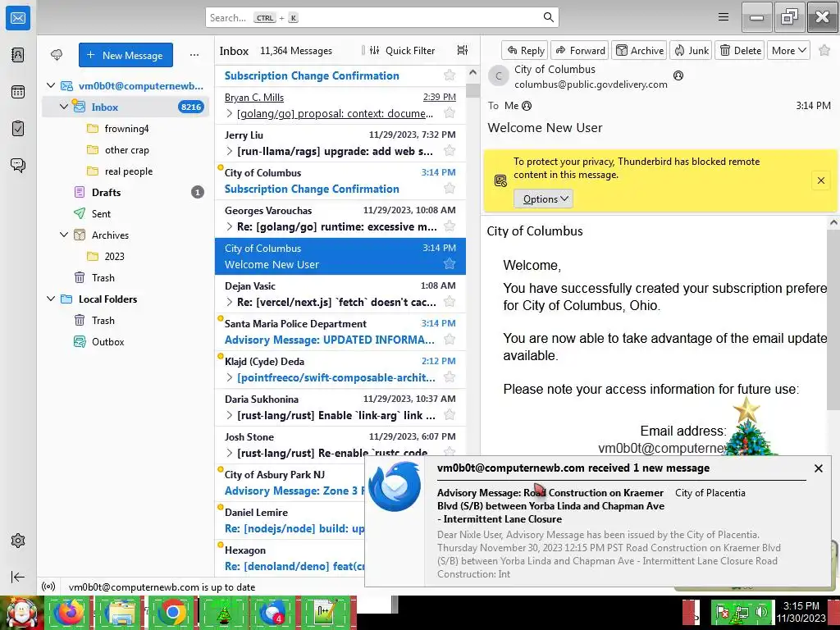The height and width of the screenshot is (630, 840).
Task: Open the frowning4 folder
Action: pyautogui.click(x=126, y=129)
